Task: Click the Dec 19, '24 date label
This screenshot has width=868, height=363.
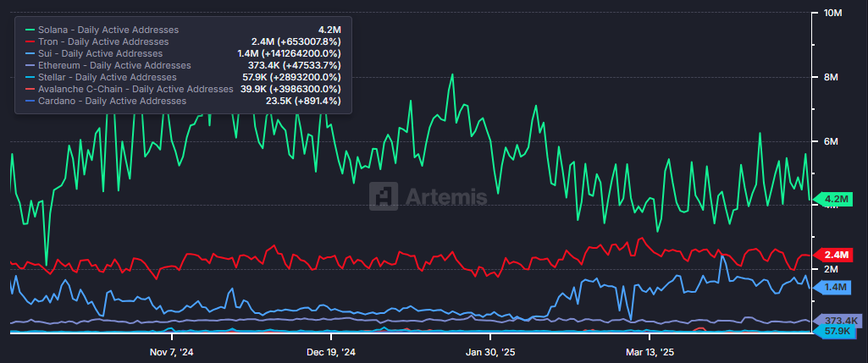Action: 330,351
